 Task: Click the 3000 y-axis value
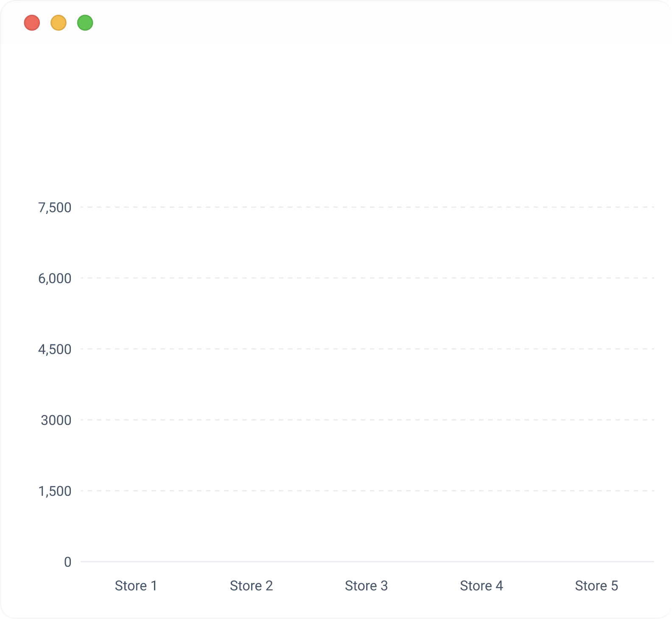point(56,420)
